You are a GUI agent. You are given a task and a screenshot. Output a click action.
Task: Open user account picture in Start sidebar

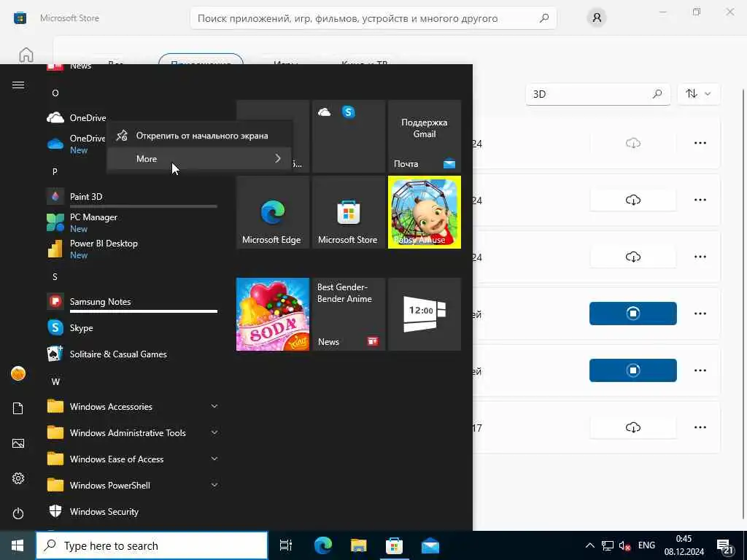[x=18, y=374]
